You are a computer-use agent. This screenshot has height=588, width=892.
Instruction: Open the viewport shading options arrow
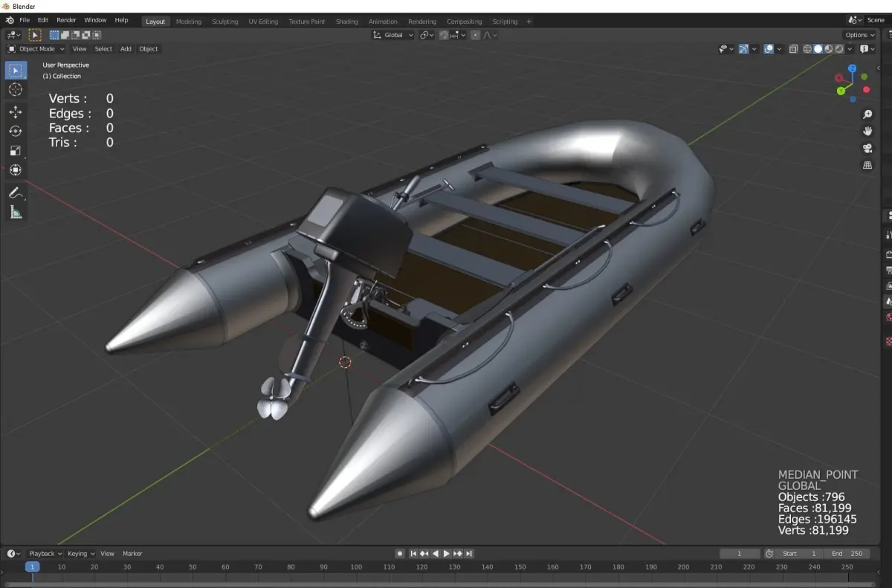point(850,49)
